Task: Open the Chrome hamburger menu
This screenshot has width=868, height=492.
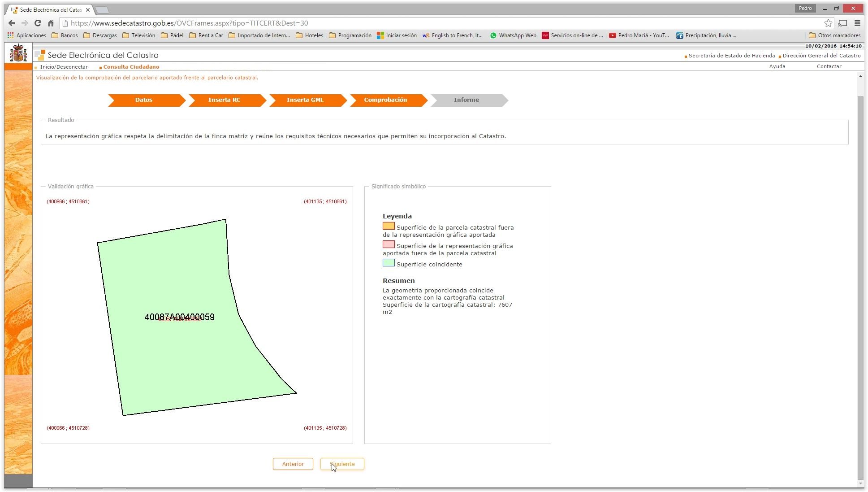Action: click(x=857, y=23)
